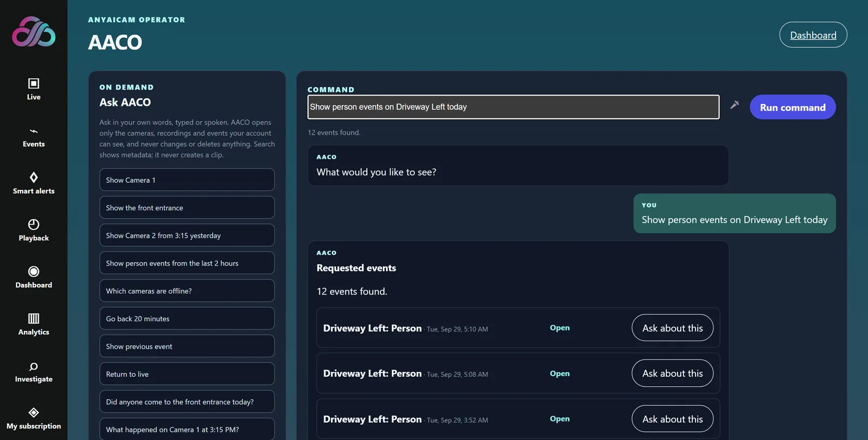Focus the Command input field
This screenshot has width=868, height=440.
click(513, 107)
